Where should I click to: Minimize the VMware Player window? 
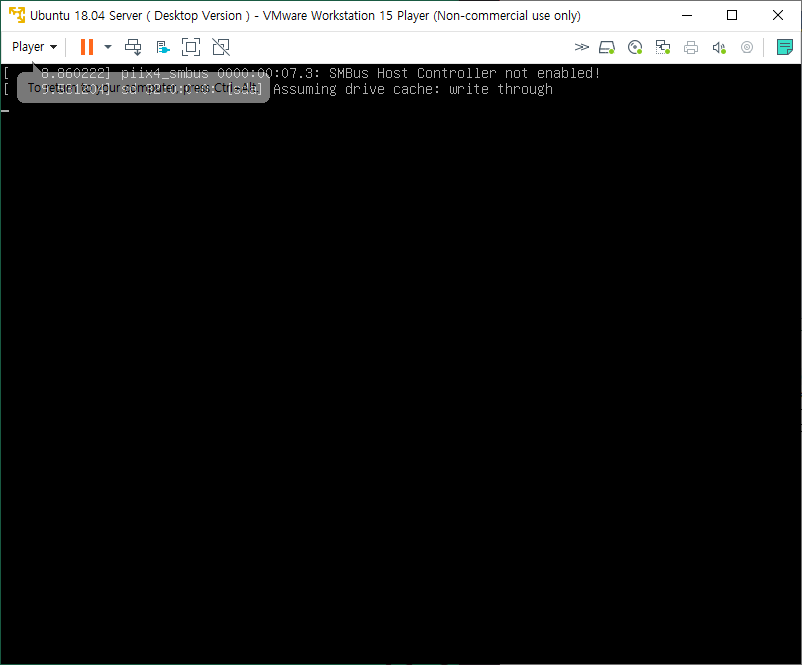687,15
